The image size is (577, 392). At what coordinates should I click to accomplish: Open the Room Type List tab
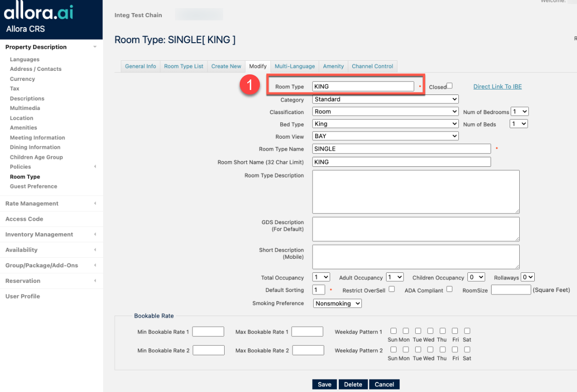click(183, 66)
